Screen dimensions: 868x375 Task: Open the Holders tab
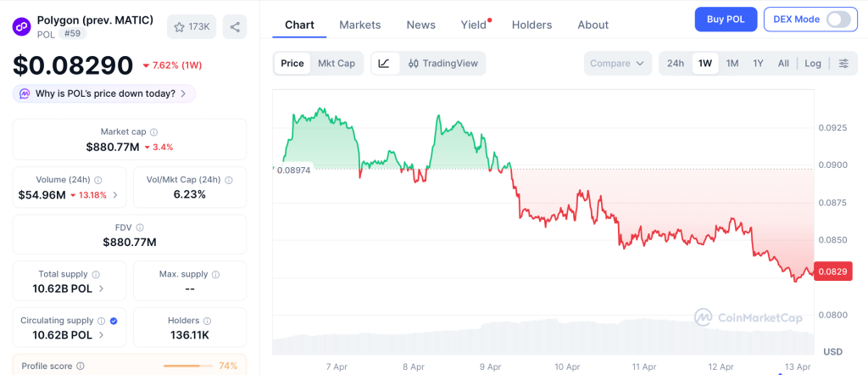pyautogui.click(x=531, y=25)
